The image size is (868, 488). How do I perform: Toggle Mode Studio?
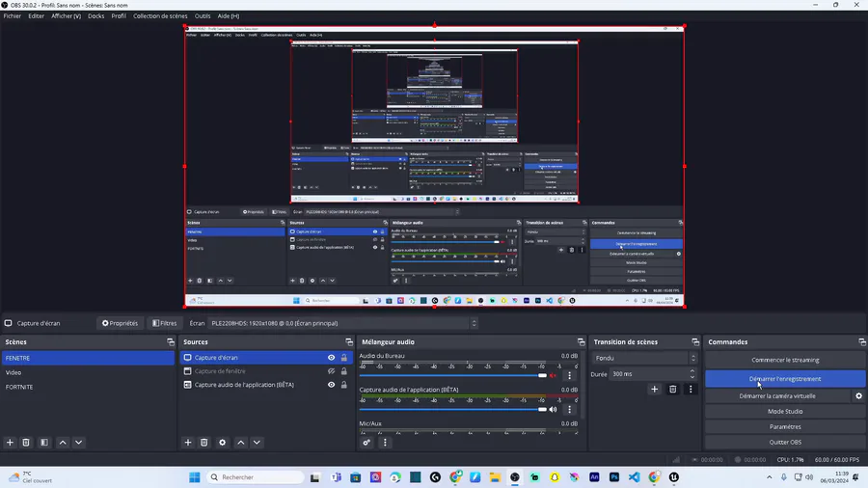click(x=785, y=412)
